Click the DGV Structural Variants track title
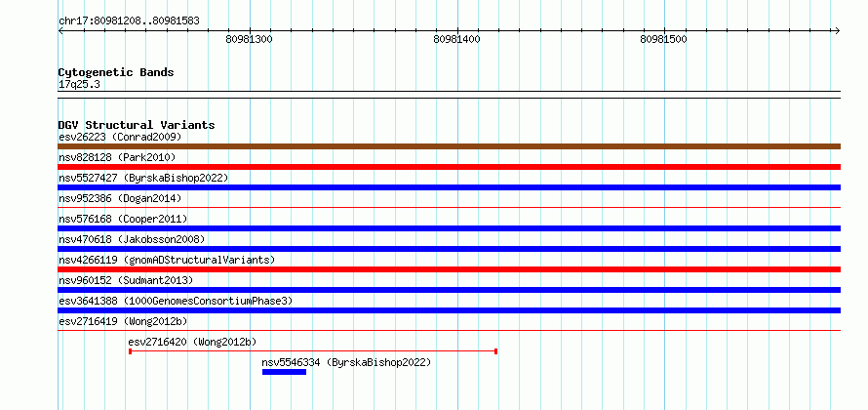868x410 pixels. click(137, 125)
